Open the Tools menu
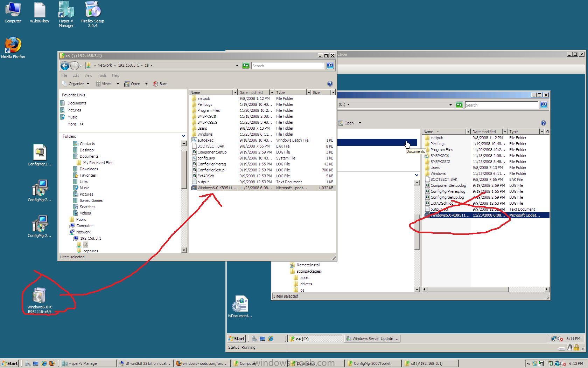This screenshot has width=588, height=368. click(x=102, y=75)
